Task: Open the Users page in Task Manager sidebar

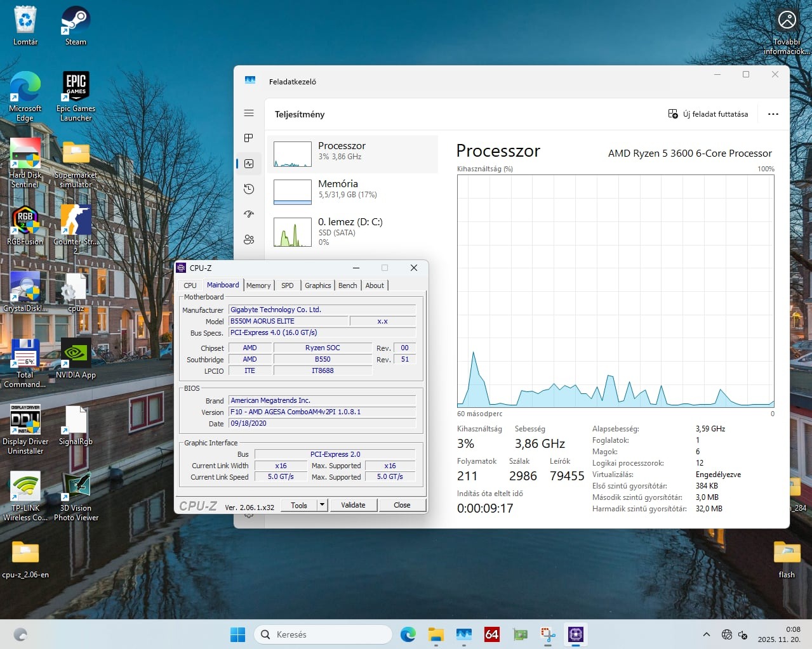Action: coord(249,240)
